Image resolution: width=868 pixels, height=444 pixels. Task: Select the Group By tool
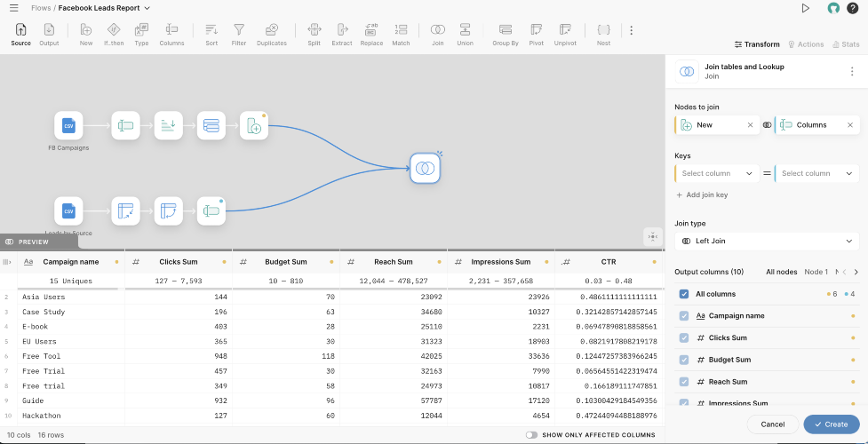click(x=506, y=35)
